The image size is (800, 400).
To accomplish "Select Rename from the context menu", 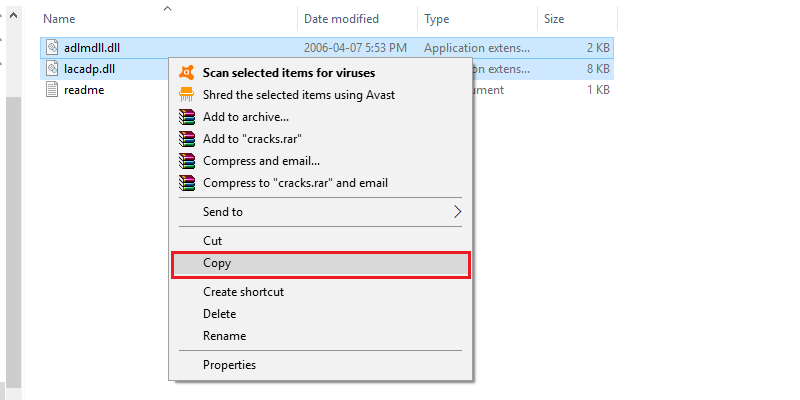I will 224,336.
